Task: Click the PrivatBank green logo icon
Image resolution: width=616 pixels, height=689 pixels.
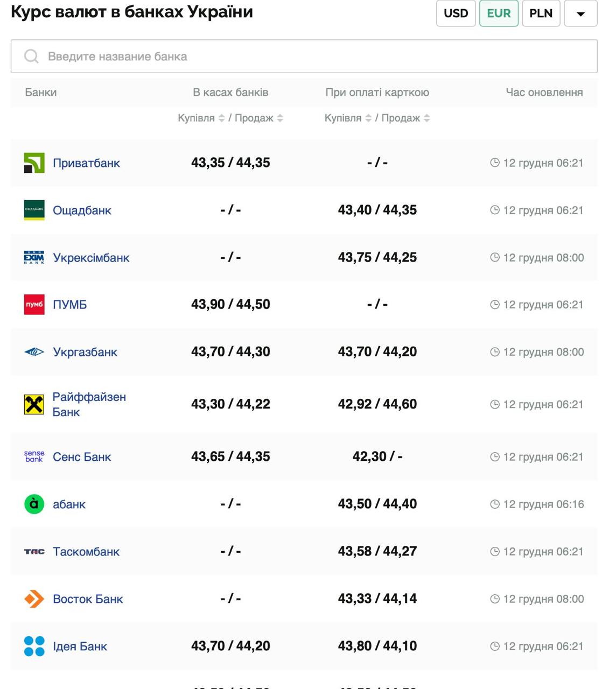Action: tap(34, 163)
